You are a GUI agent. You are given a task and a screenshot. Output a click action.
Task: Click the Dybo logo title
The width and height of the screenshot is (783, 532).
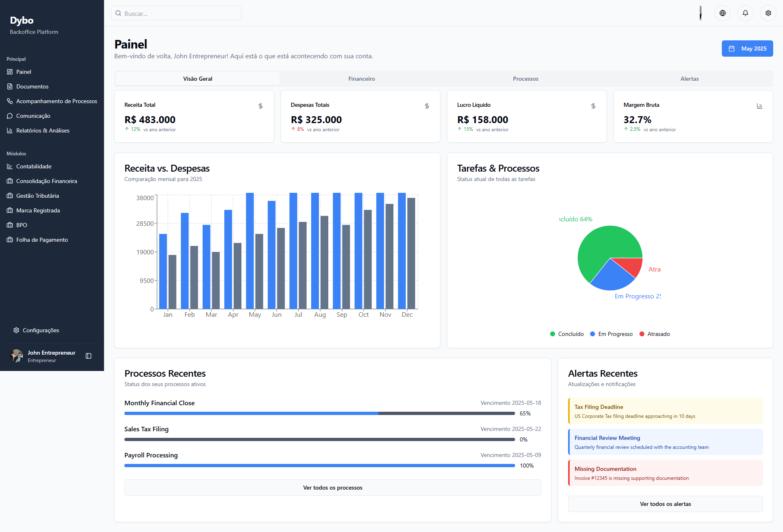[22, 20]
